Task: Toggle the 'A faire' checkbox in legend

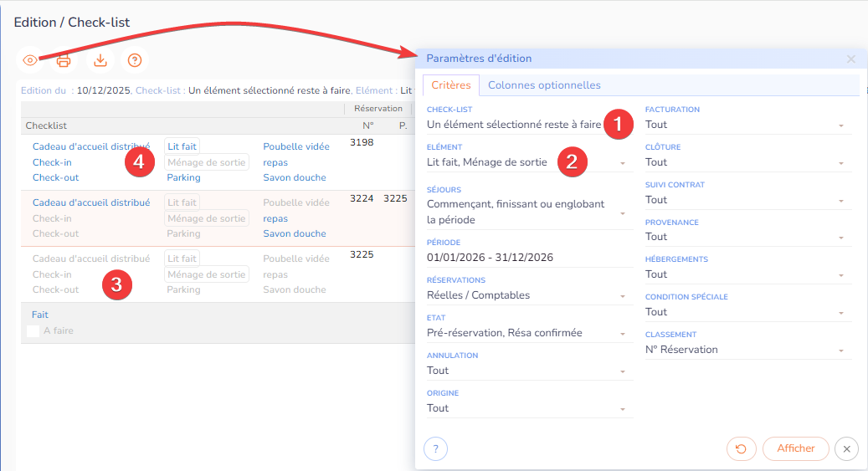Action: coord(33,331)
